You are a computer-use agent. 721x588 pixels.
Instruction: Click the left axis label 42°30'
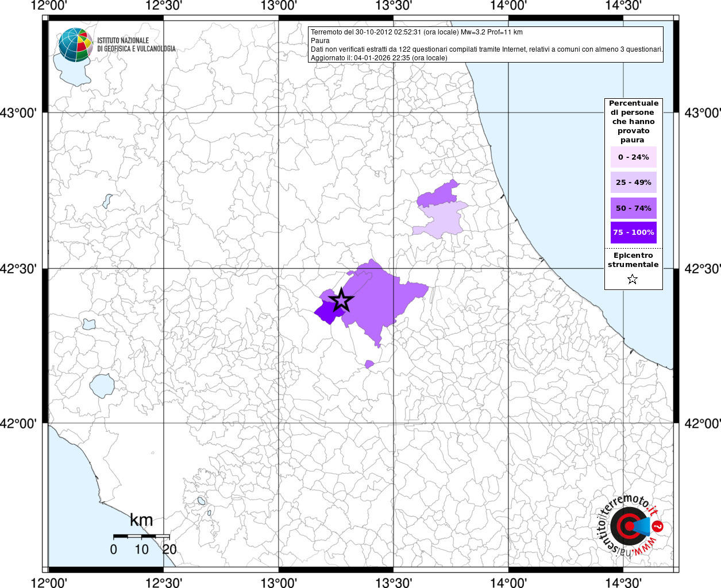click(18, 268)
